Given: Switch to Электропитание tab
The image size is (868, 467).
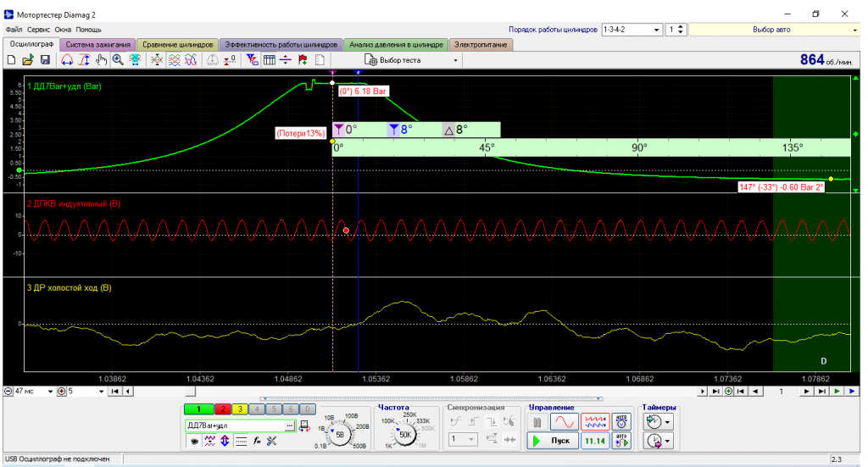Looking at the screenshot, I should (481, 45).
